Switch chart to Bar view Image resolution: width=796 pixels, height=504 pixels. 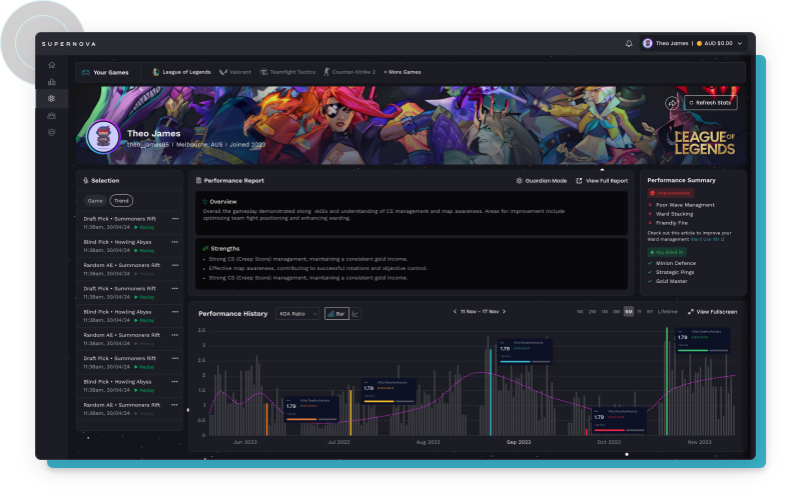click(337, 314)
